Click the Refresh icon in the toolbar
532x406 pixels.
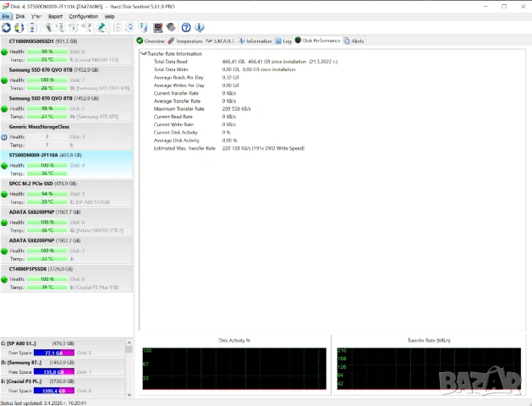click(x=7, y=28)
